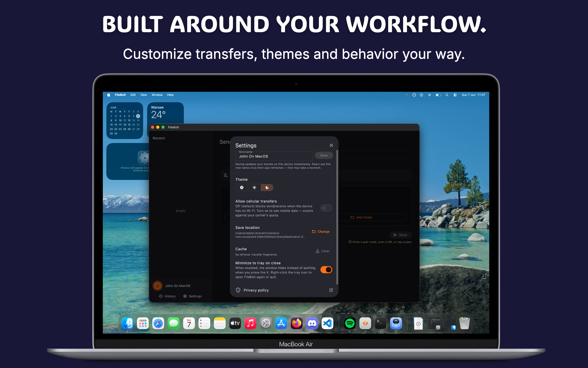
Task: Open Launchpad from the Dock
Action: [x=143, y=323]
